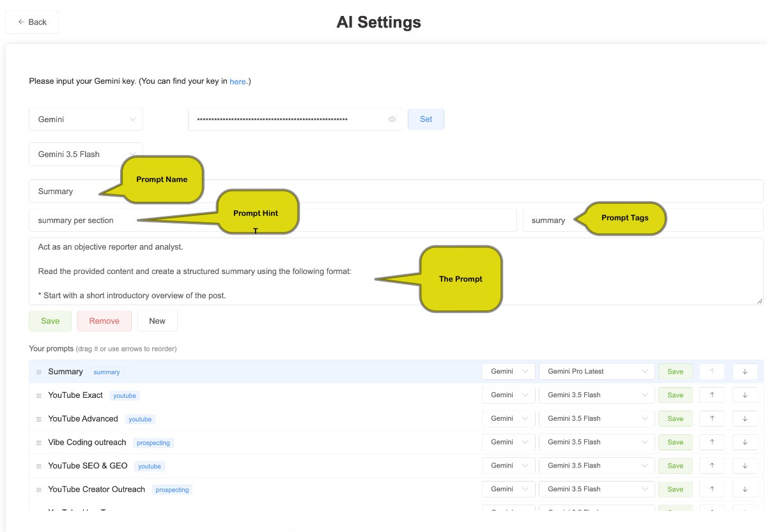767x532 pixels.
Task: Move YouTube Creator Outreach prompt up
Action: point(712,489)
